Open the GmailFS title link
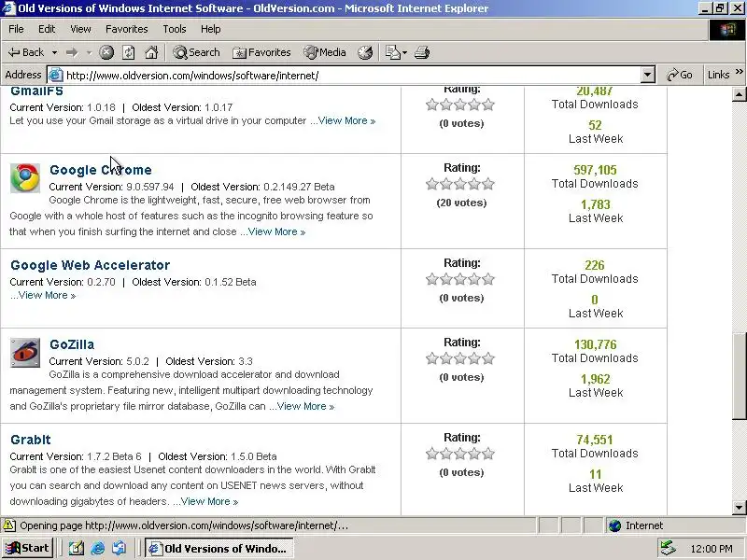Screen dimensions: 747x560 [36, 91]
